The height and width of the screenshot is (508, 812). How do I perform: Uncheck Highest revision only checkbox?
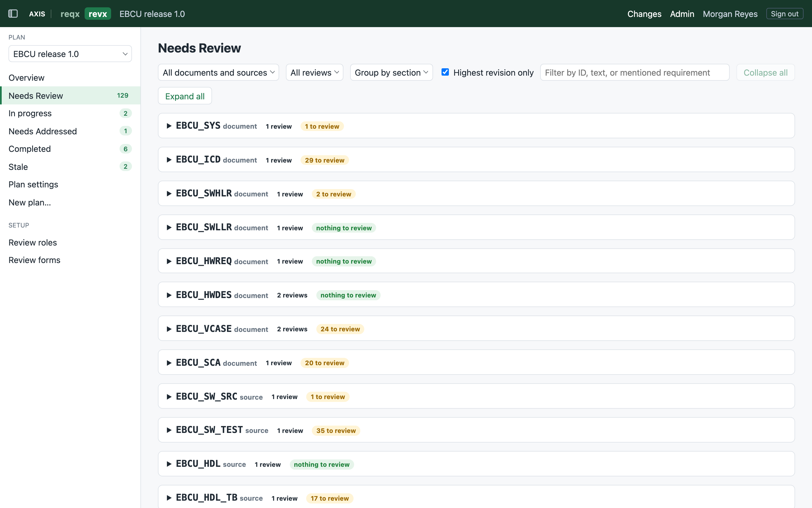[445, 72]
